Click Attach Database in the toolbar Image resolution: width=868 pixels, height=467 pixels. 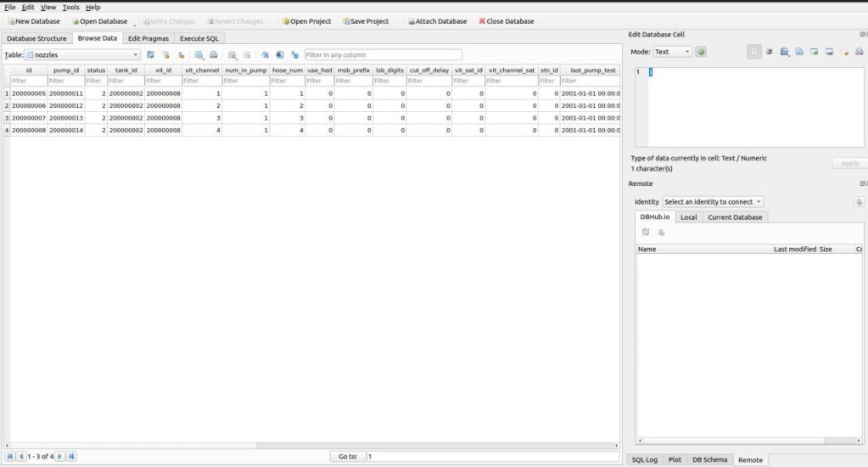(x=436, y=21)
